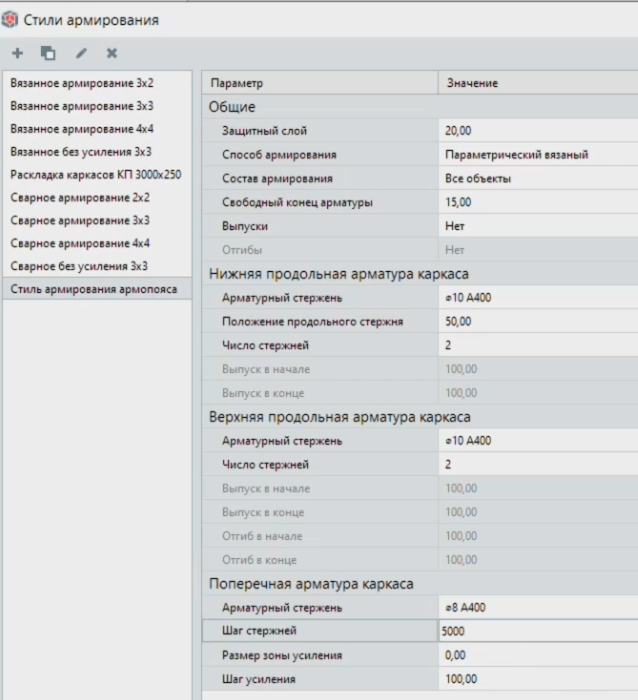This screenshot has width=638, height=700.
Task: Collapse Нижняя продольная арматура каркаса section
Action: coord(420,274)
